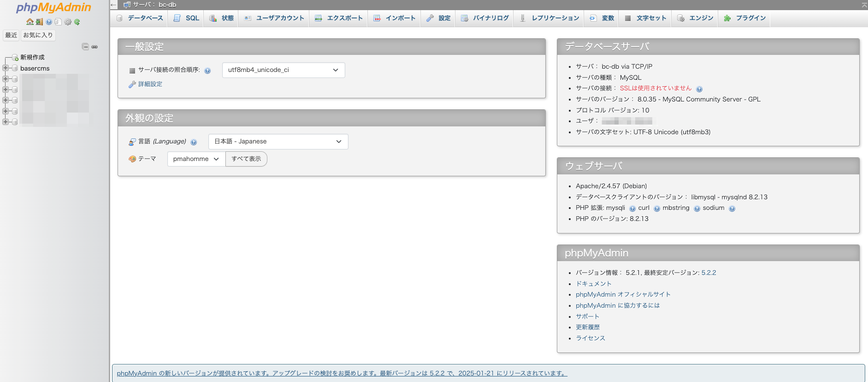This screenshot has width=868, height=382.
Task: Open help icon after mysqli extension
Action: coord(632,209)
